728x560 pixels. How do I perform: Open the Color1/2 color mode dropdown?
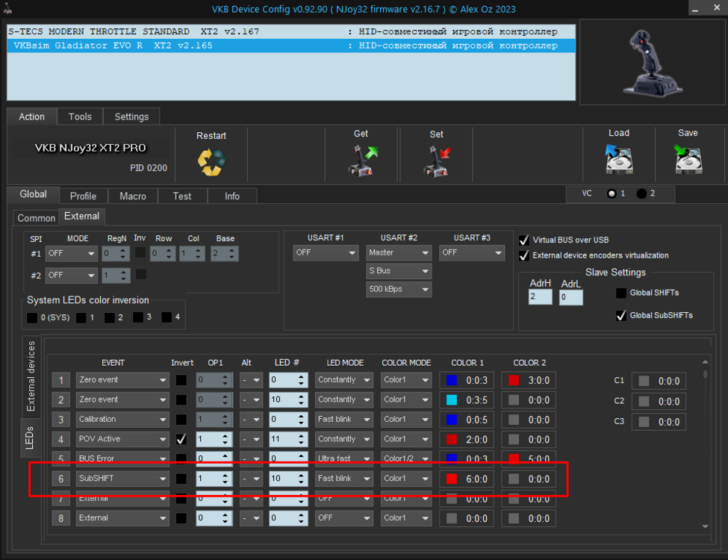click(405, 458)
